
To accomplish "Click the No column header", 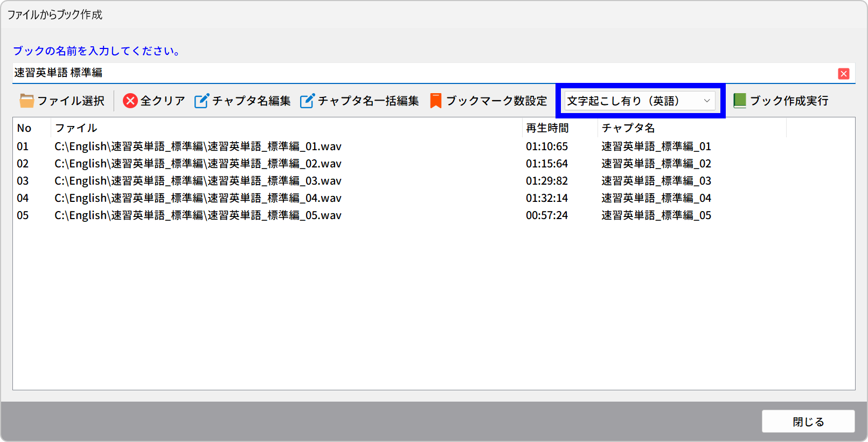I will [24, 128].
